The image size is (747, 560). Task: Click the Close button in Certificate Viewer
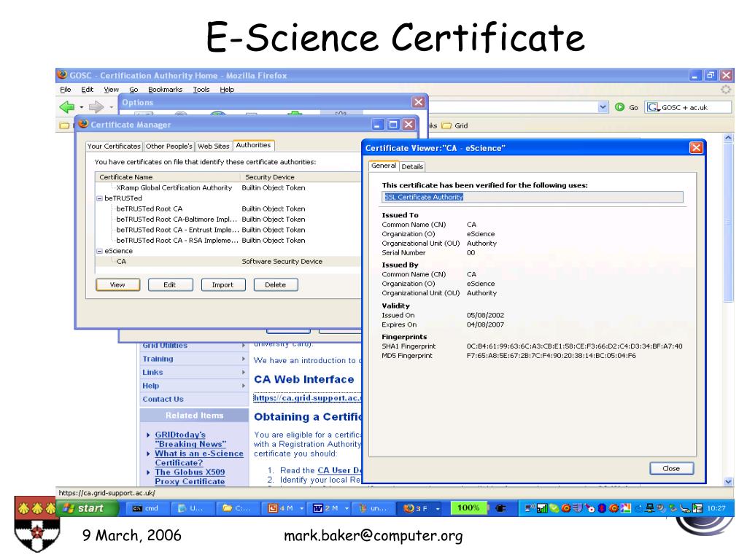[671, 469]
